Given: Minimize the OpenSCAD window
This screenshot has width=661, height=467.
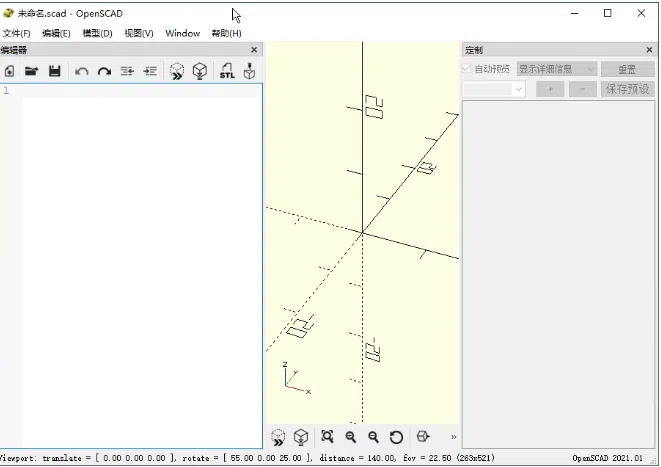Looking at the screenshot, I should (x=575, y=13).
